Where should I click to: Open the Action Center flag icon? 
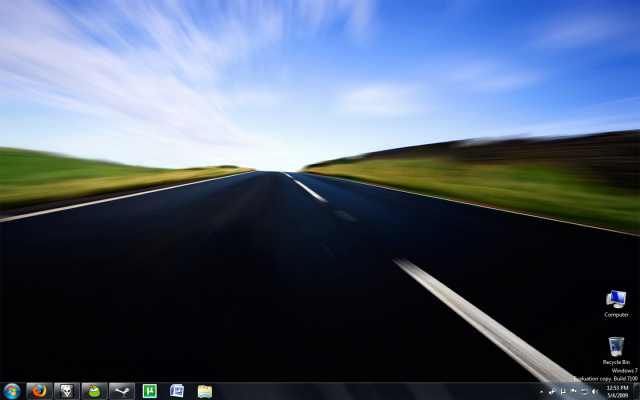[x=573, y=391]
